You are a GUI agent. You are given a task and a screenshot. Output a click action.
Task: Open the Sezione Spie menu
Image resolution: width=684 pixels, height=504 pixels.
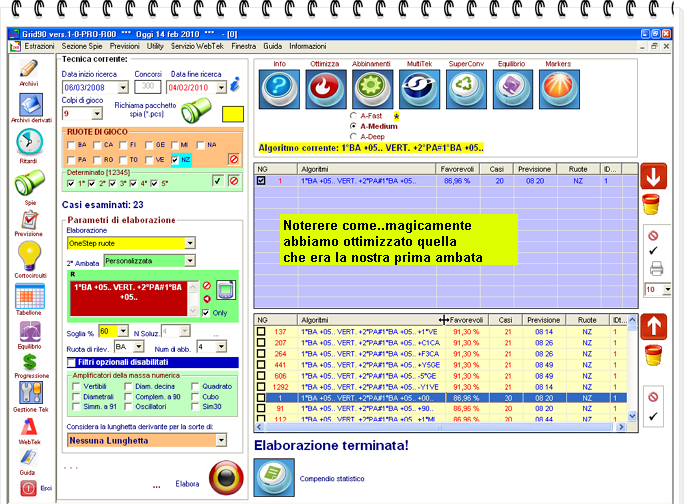click(82, 46)
